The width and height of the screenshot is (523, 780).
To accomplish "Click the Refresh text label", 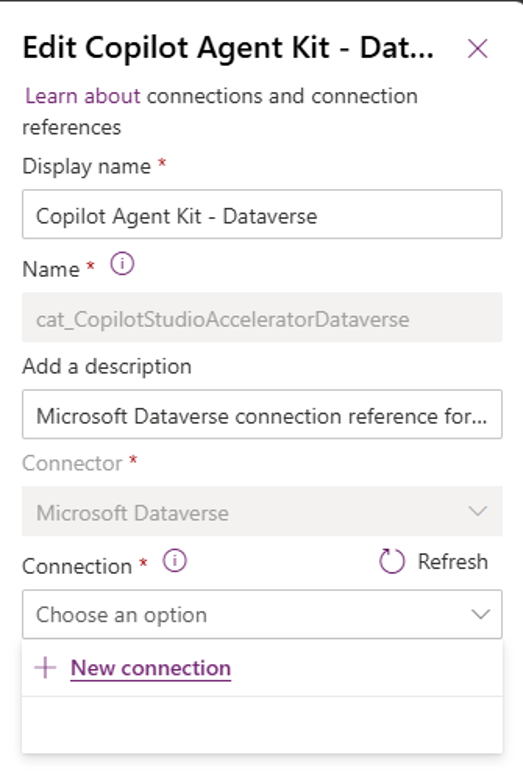I will (x=452, y=562).
